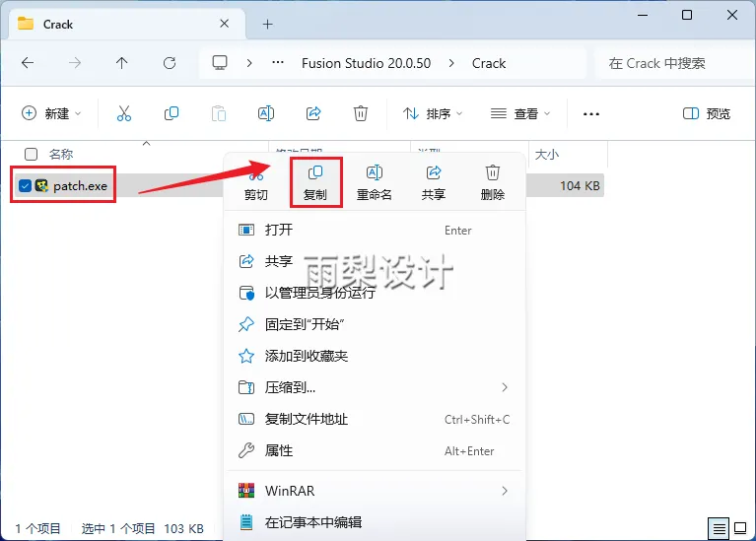
Task: Select 复制文件地址 menu entry
Action: 376,419
